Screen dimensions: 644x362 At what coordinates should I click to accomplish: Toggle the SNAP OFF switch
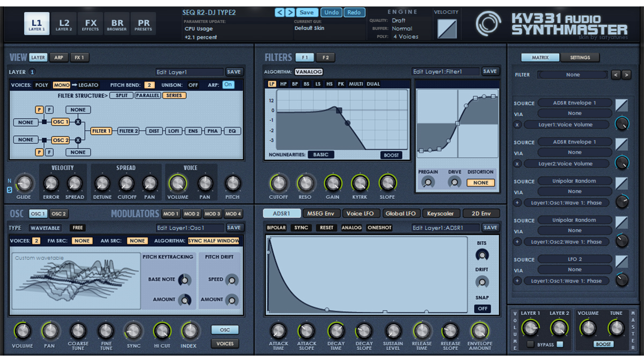482,308
